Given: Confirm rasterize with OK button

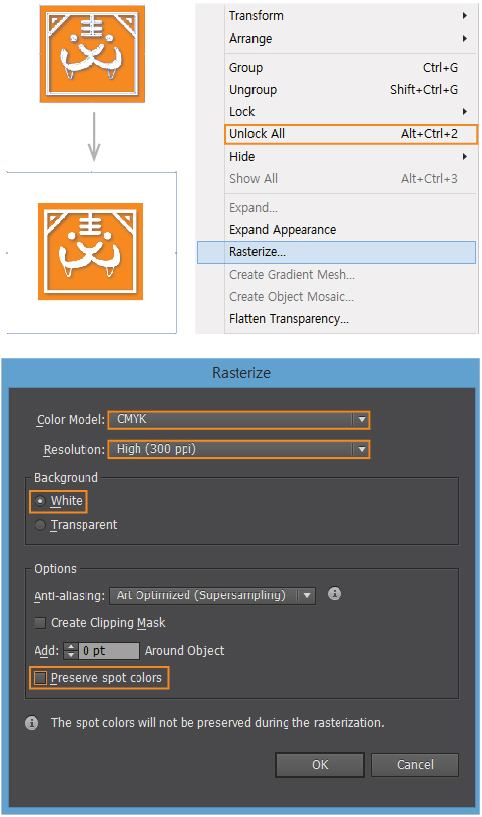Looking at the screenshot, I should [x=320, y=765].
